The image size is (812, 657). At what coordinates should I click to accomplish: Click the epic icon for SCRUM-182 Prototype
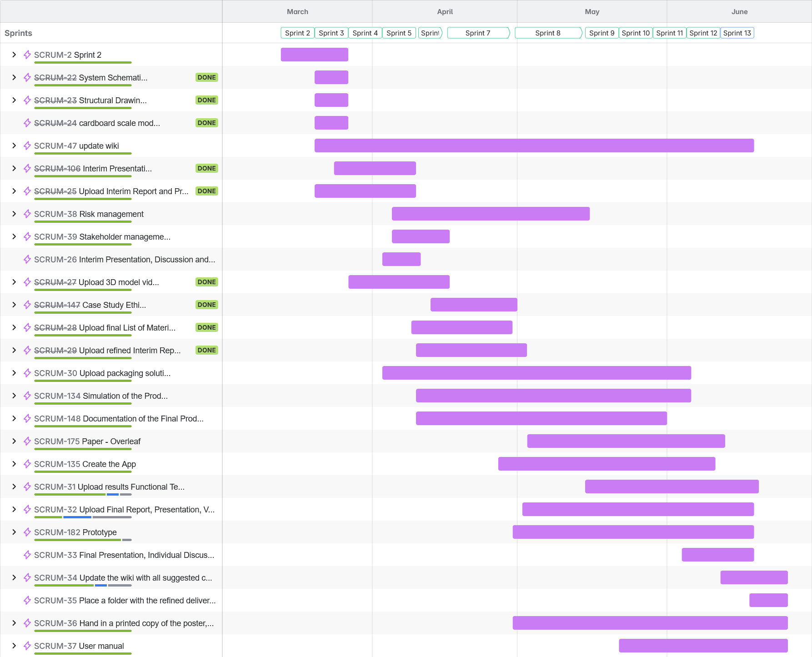click(x=27, y=532)
